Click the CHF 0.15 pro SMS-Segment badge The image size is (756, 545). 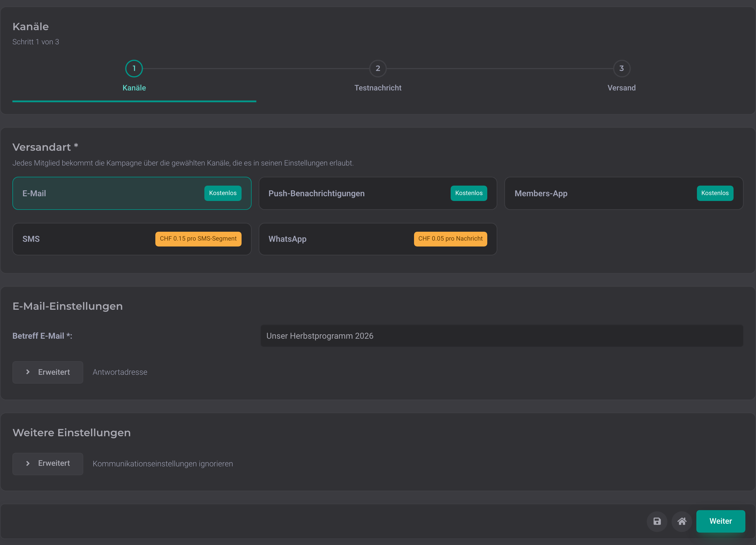click(x=198, y=239)
